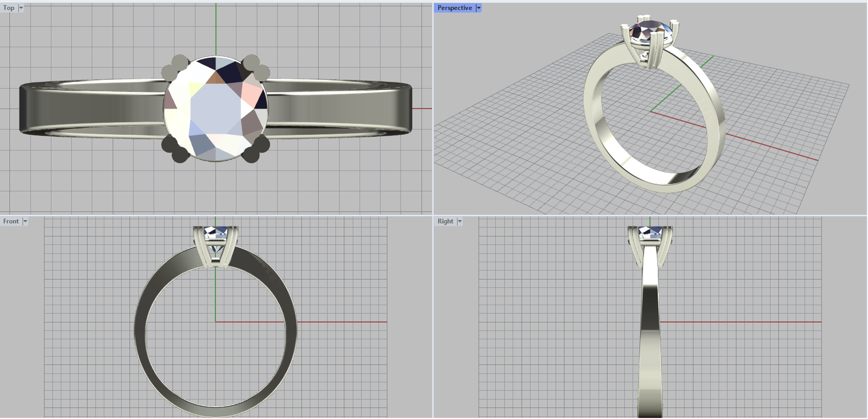Screen dimensions: 868x419
Task: Select the gemstone in the Top viewport
Action: point(215,109)
